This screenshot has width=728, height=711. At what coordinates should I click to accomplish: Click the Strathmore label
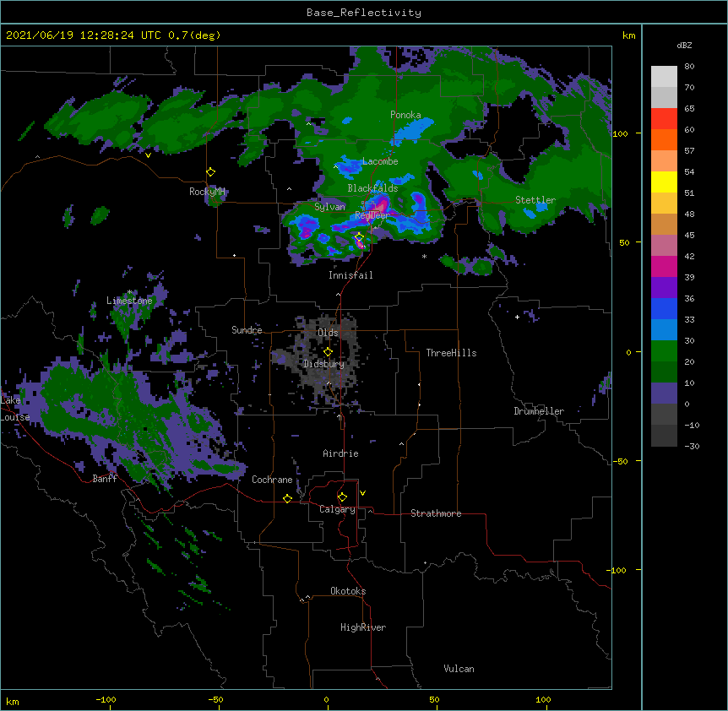(436, 513)
